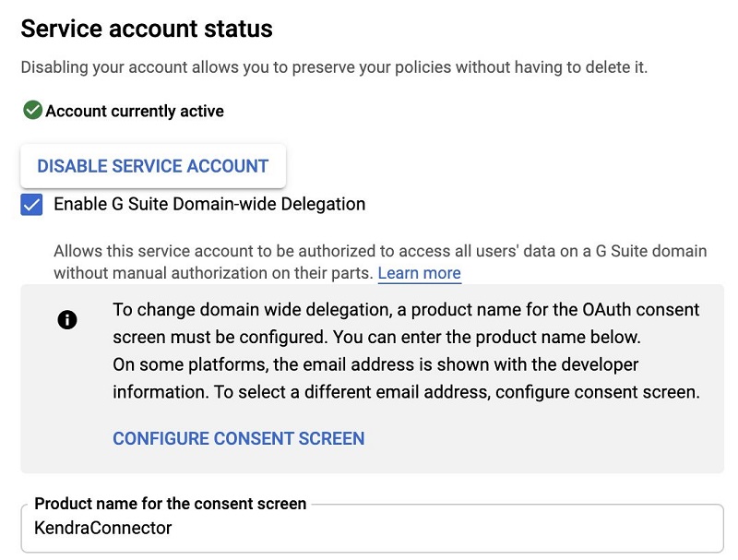Click the green active-status checkmark icon
738x560 pixels.
(x=32, y=110)
